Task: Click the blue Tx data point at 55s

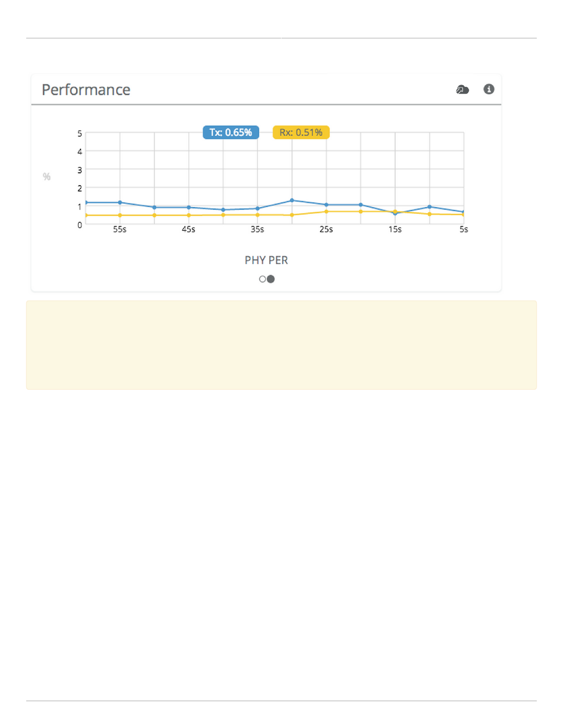Action: [x=120, y=202]
